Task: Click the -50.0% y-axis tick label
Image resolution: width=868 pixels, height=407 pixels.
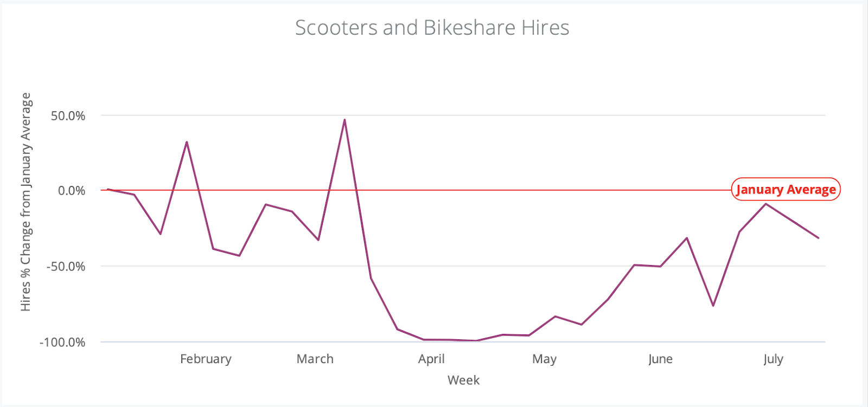Action: tap(66, 266)
